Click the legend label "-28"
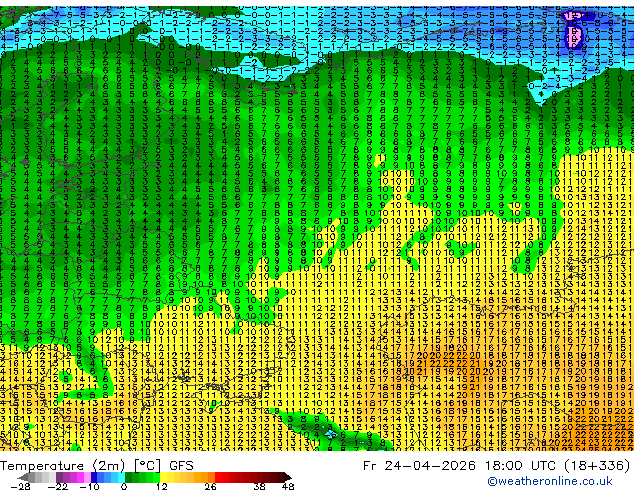The width and height of the screenshot is (634, 490). tap(20, 486)
